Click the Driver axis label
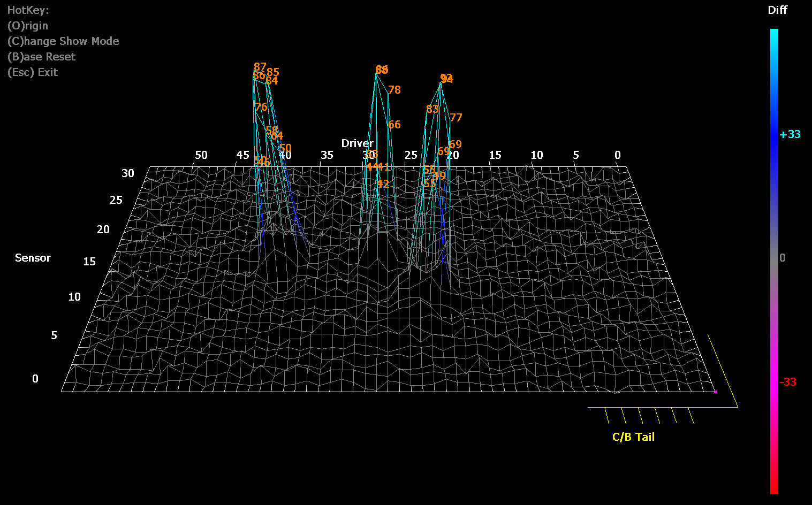Screen dimensions: 812x505 [356, 143]
